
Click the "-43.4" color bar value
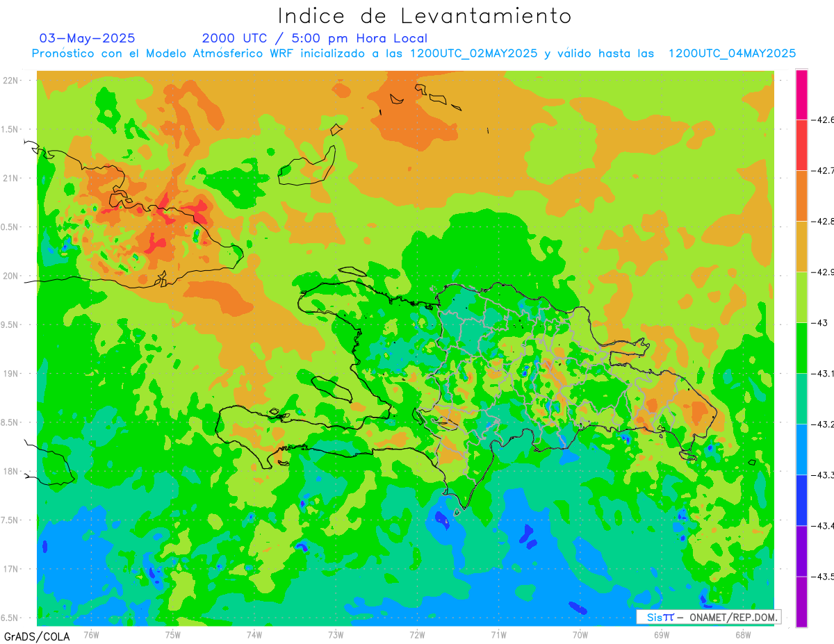point(824,526)
